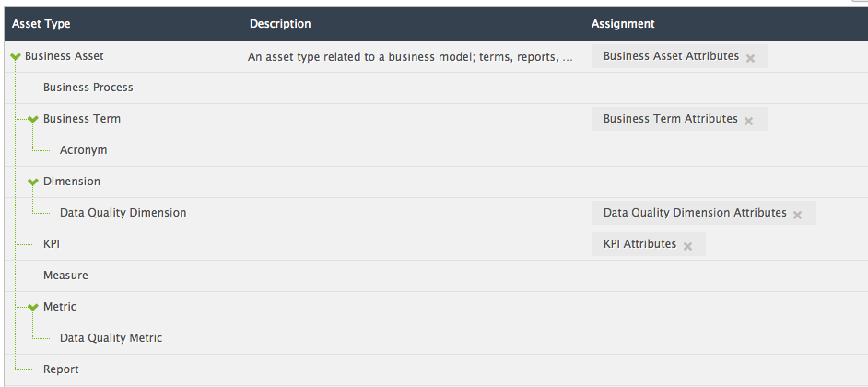Select the Business Process asset type

pyautogui.click(x=88, y=88)
